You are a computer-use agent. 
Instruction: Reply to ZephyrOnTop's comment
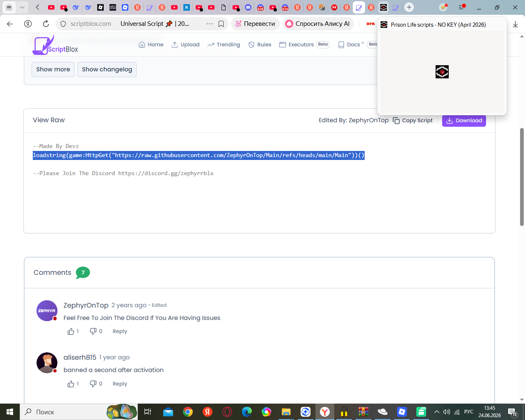pyautogui.click(x=120, y=331)
